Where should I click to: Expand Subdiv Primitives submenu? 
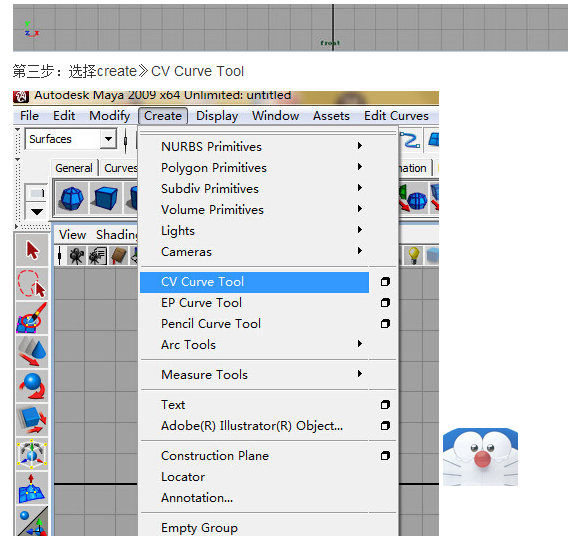tap(359, 188)
